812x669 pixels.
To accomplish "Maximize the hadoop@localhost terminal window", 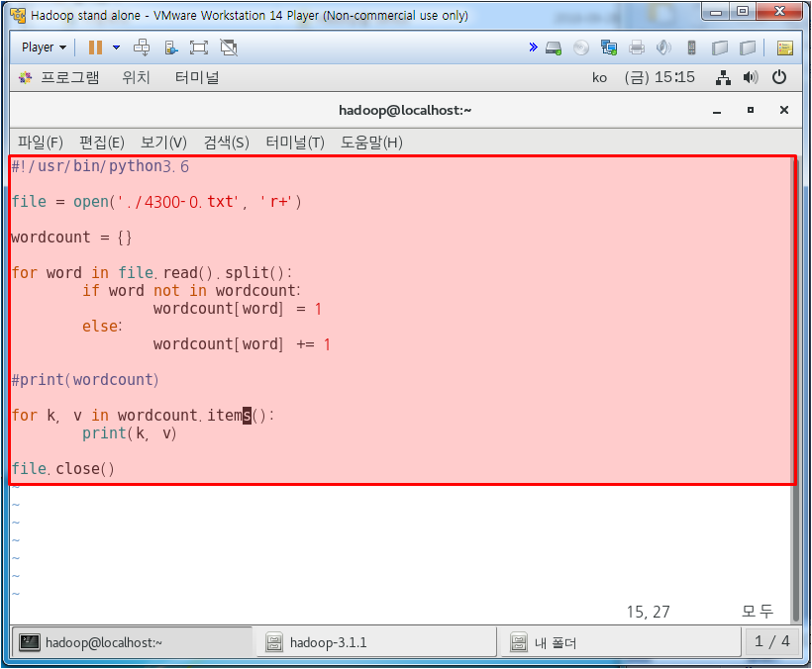I will coord(751,110).
